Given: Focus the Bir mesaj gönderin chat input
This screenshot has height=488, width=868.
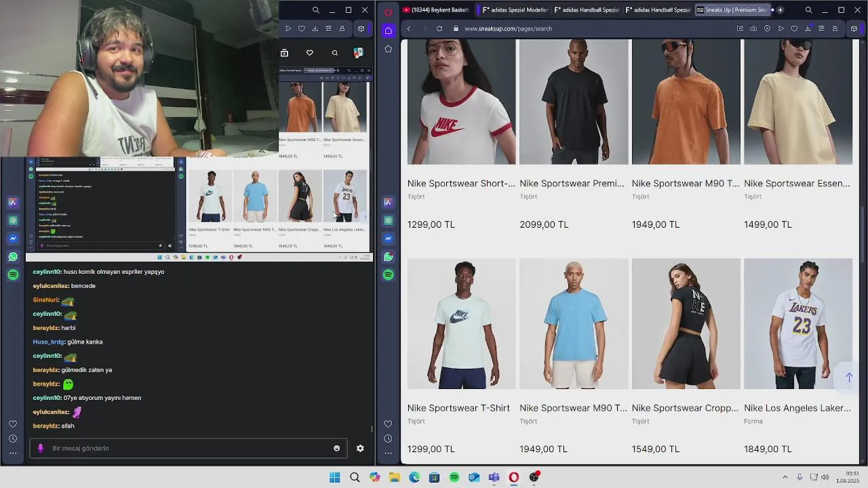Looking at the screenshot, I should (188, 448).
